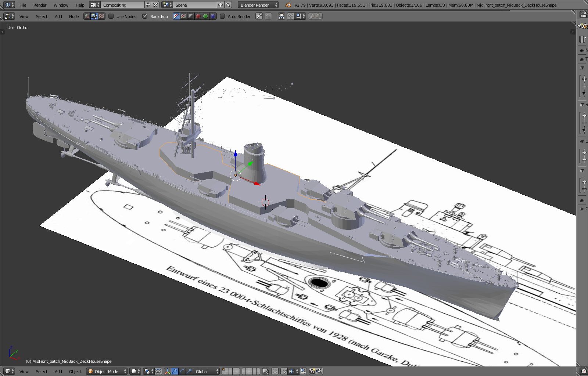Switch to compositing nodes tree type

pyautogui.click(x=94, y=16)
